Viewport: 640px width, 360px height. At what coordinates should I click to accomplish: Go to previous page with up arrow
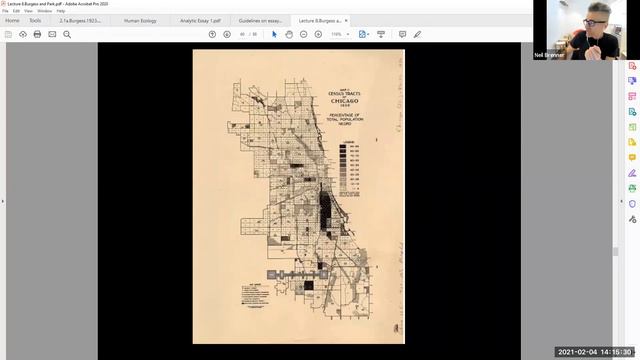click(212, 34)
